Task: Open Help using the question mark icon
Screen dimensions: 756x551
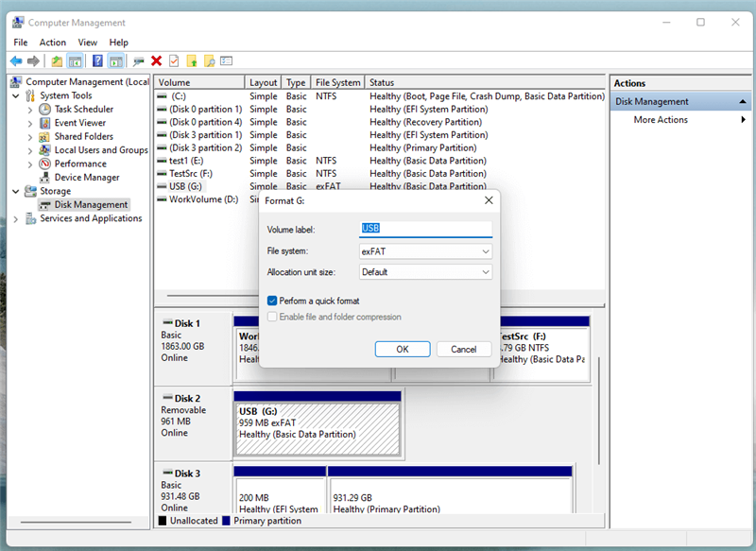Action: pos(98,60)
